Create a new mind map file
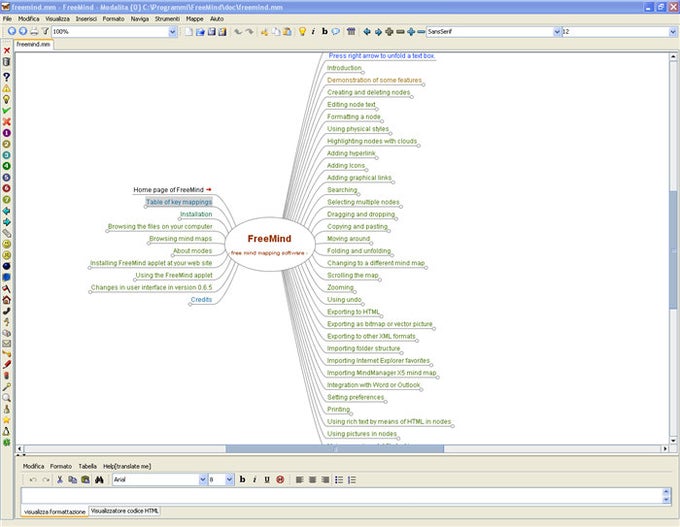The height and width of the screenshot is (527, 680). pyautogui.click(x=189, y=32)
